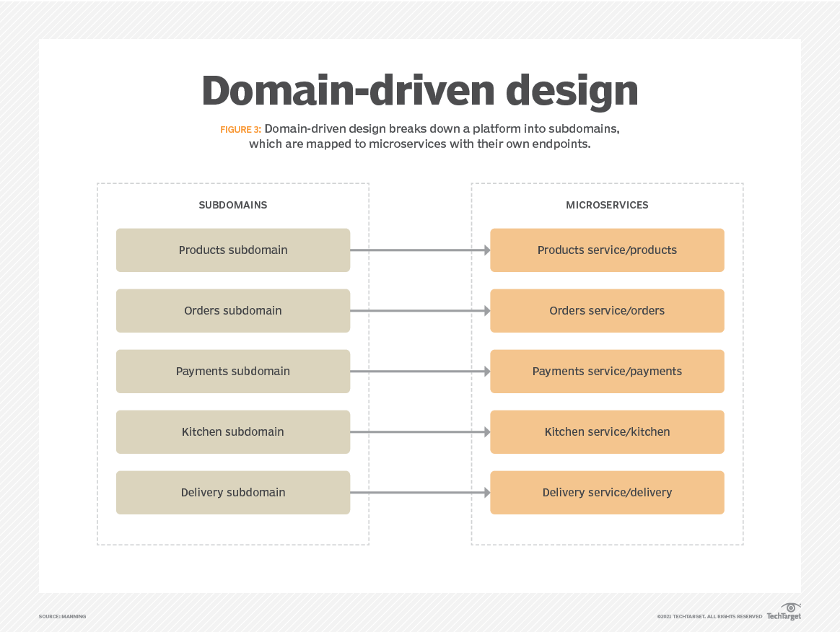Screen dimensions: 840x632
Task: Click the Payments subdomain box
Action: pos(233,371)
